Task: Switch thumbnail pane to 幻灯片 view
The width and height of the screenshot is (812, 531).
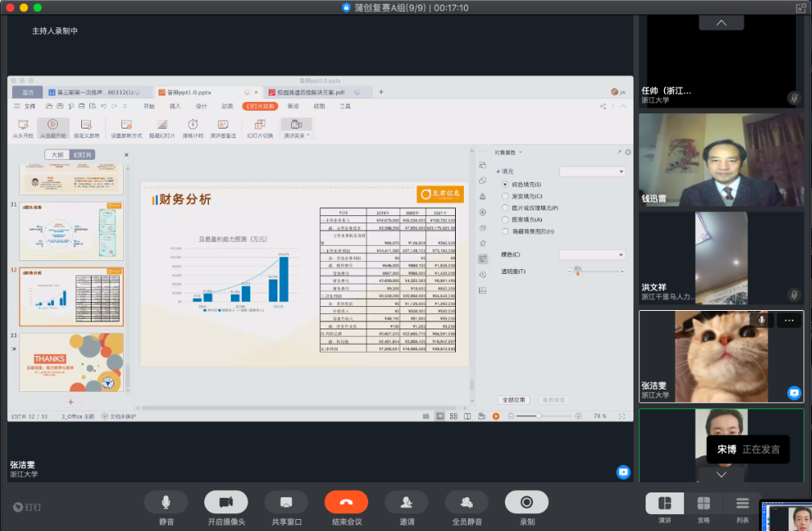Action: 82,155
